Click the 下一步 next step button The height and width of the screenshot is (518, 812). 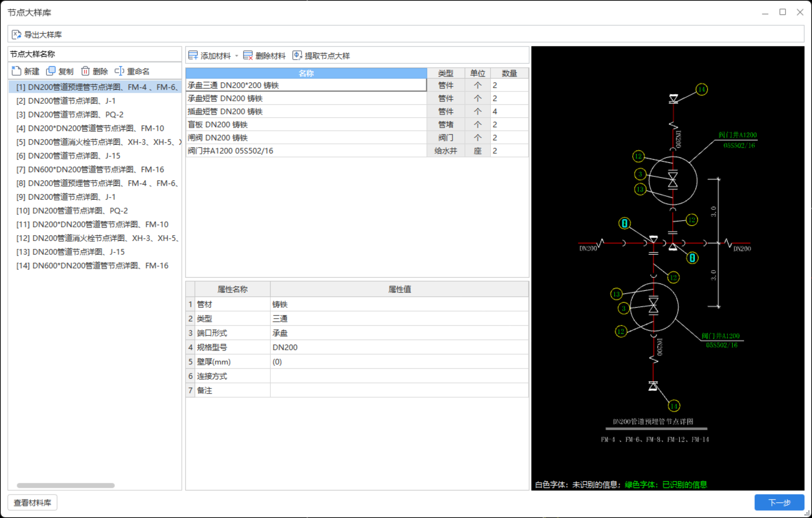point(779,503)
